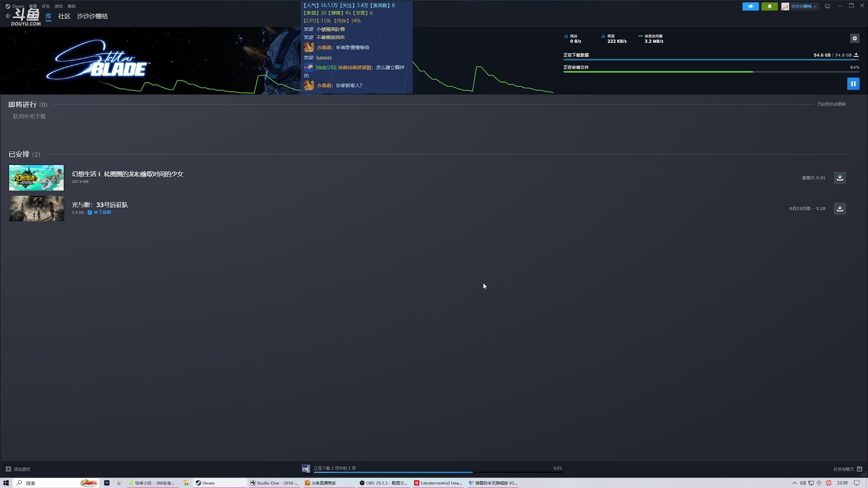
Task: Click 正在下载 1 项中的 1 项 status text
Action: (335, 468)
